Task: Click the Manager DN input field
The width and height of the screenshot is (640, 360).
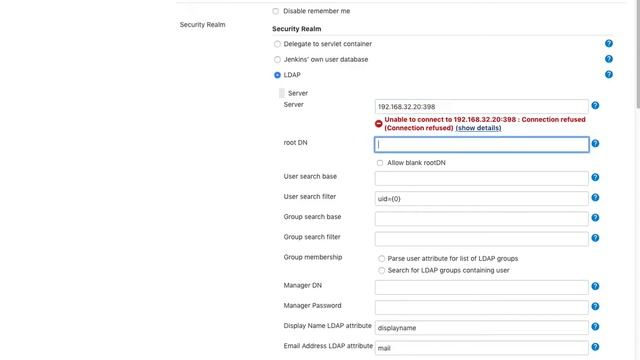Action: pyautogui.click(x=481, y=287)
